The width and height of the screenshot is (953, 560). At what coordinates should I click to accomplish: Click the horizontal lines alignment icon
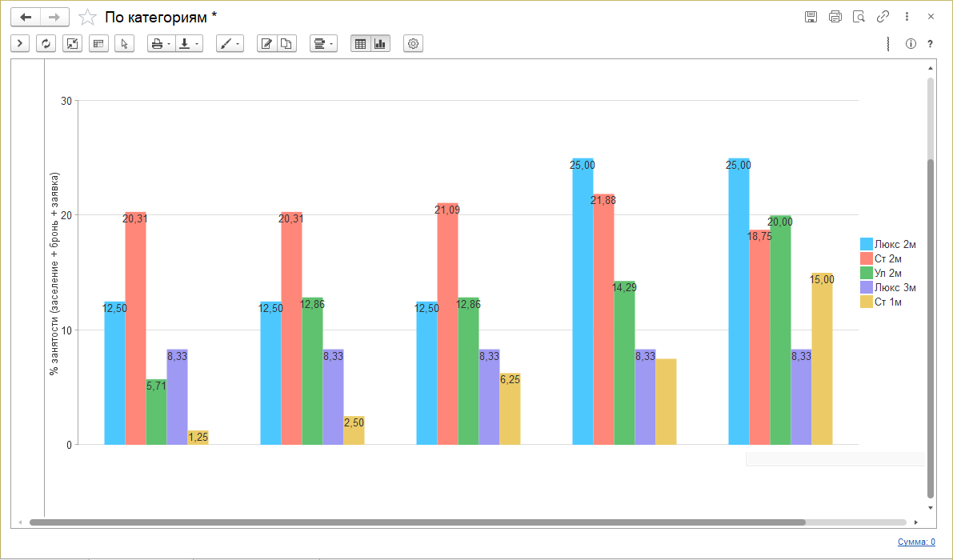(x=320, y=44)
